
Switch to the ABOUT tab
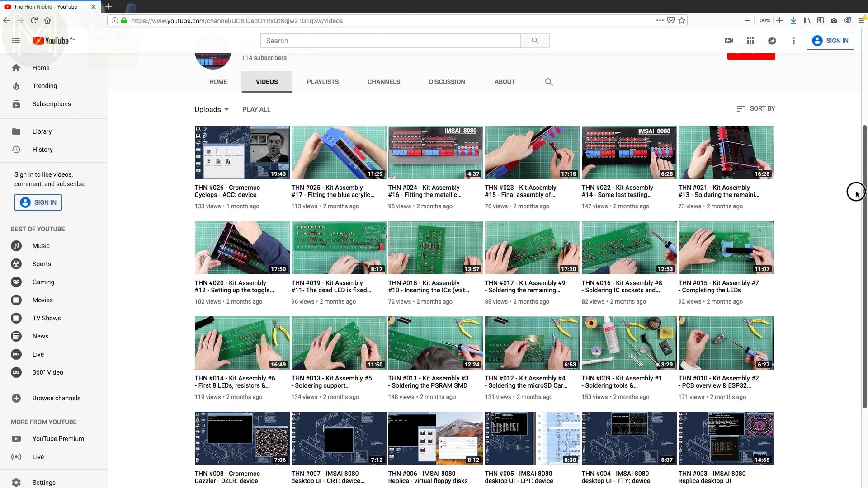point(505,82)
